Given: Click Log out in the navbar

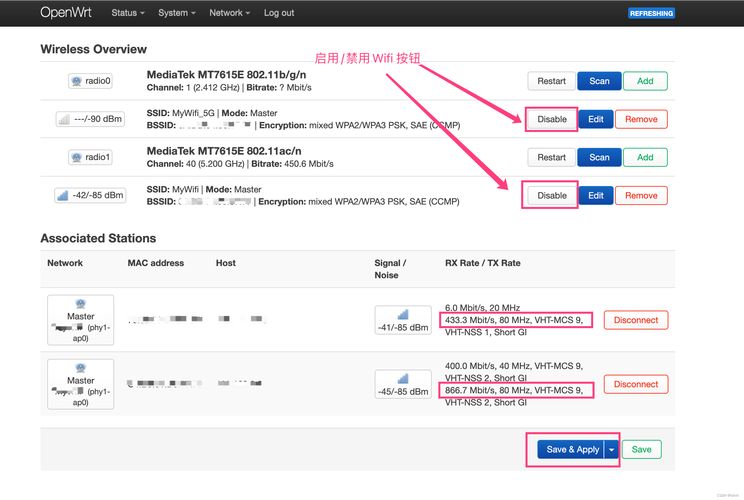Looking at the screenshot, I should (279, 13).
